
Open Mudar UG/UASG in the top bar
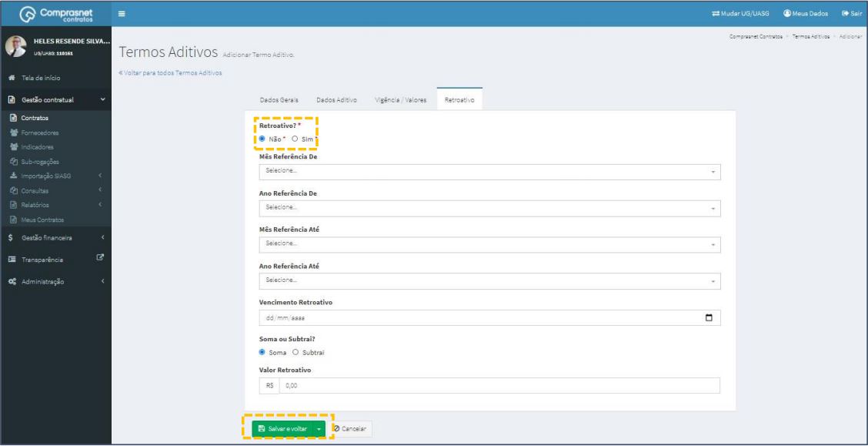[740, 14]
